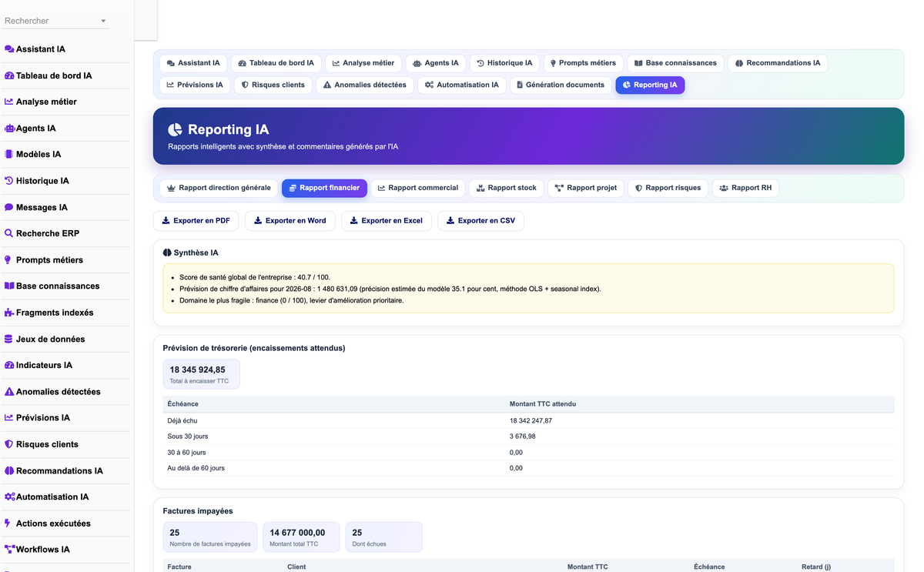Click the Exporter en CSV button

pyautogui.click(x=481, y=221)
